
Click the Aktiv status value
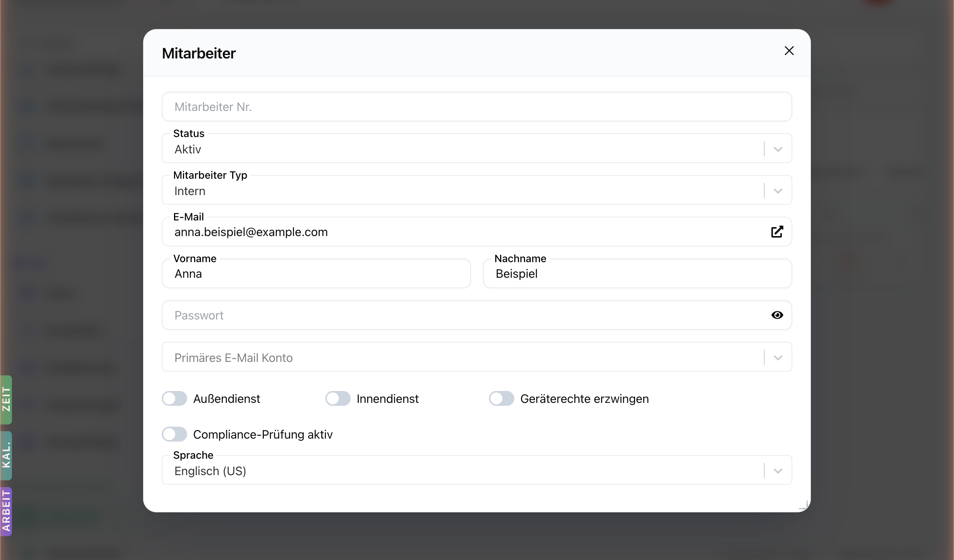[x=188, y=149]
